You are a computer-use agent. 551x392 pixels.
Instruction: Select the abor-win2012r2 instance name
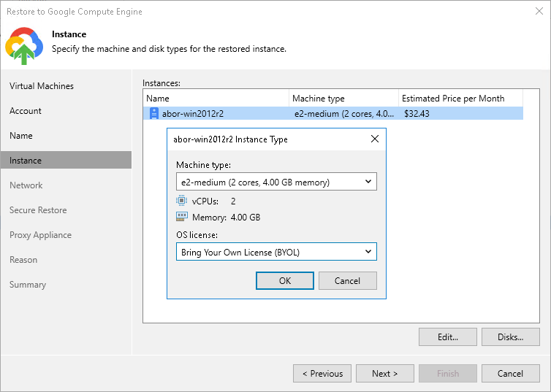193,114
